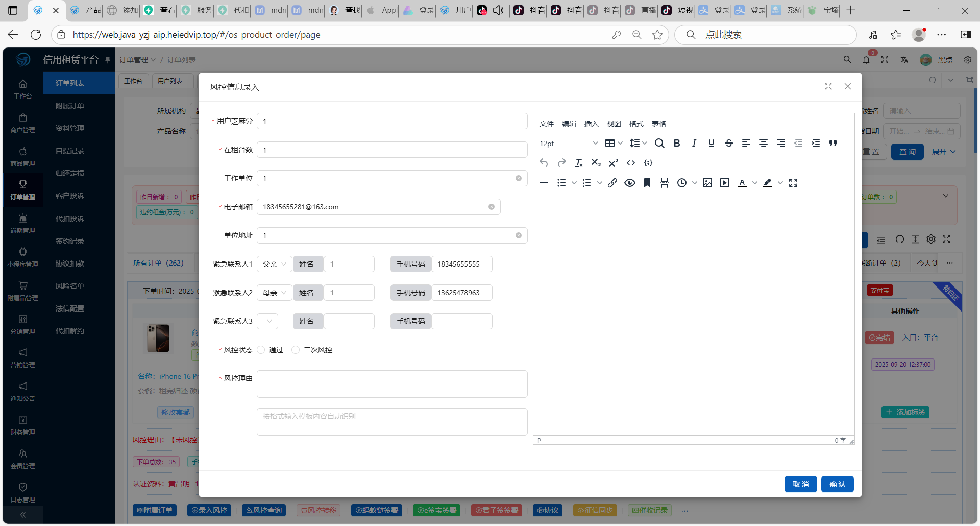Click the preview eye icon in editor
Screen dimensions: 980x526
(630, 183)
